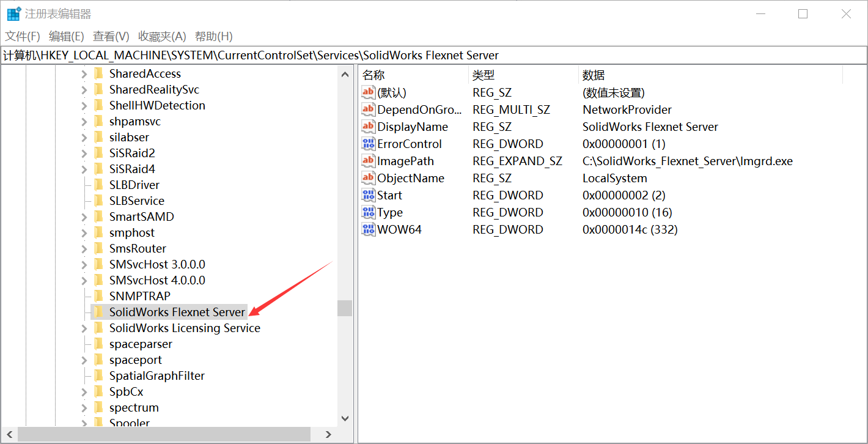Click the string icon beside DisplayName
The height and width of the screenshot is (444, 868).
tap(369, 127)
